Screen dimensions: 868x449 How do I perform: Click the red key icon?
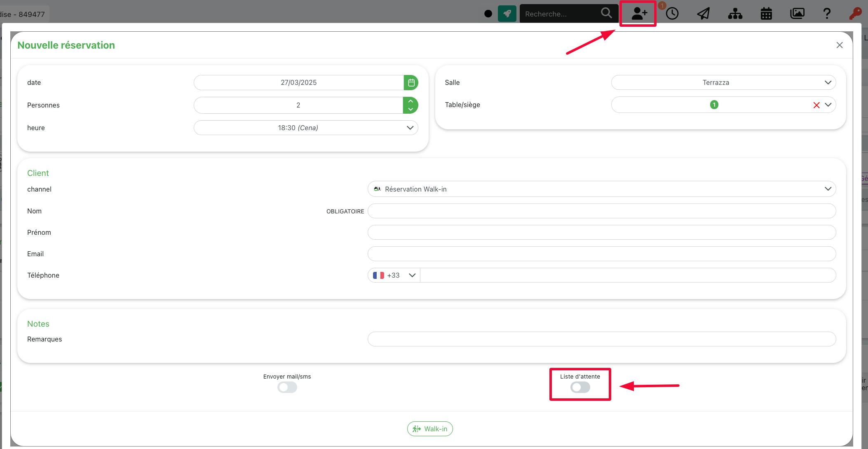click(x=855, y=14)
